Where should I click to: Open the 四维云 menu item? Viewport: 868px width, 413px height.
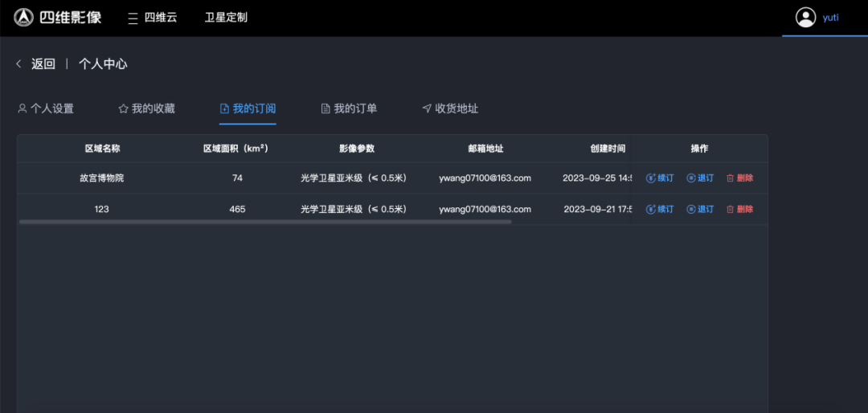click(161, 18)
